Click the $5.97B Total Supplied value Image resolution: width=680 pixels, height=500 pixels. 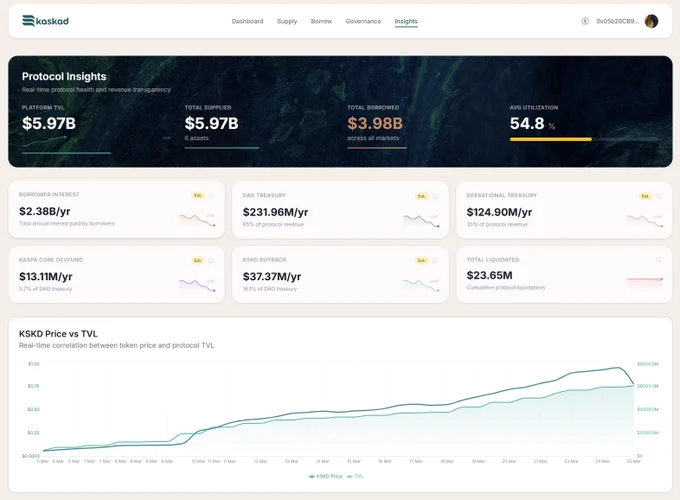tap(212, 123)
